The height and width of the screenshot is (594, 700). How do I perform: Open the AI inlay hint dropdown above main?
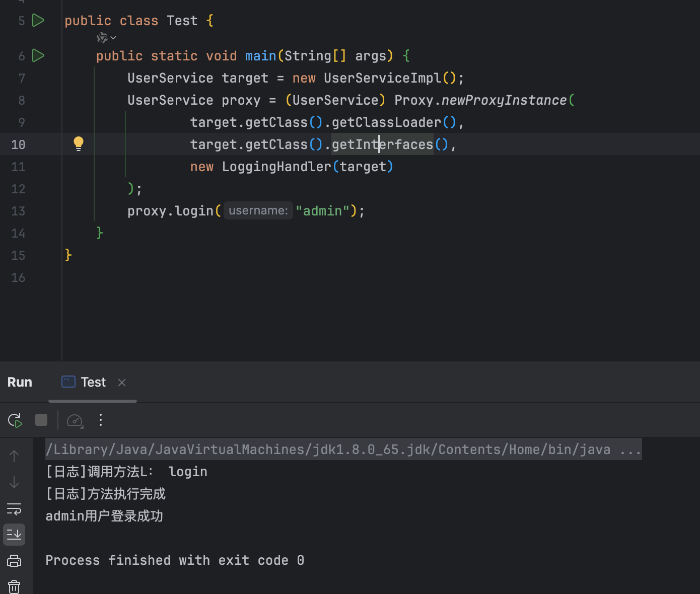(106, 38)
